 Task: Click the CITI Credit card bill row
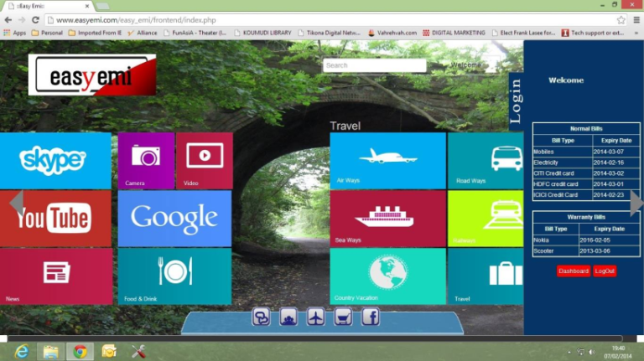coord(586,173)
